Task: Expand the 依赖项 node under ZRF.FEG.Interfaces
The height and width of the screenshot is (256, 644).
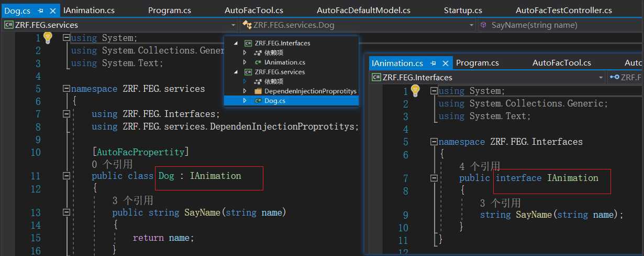Action: coord(245,53)
